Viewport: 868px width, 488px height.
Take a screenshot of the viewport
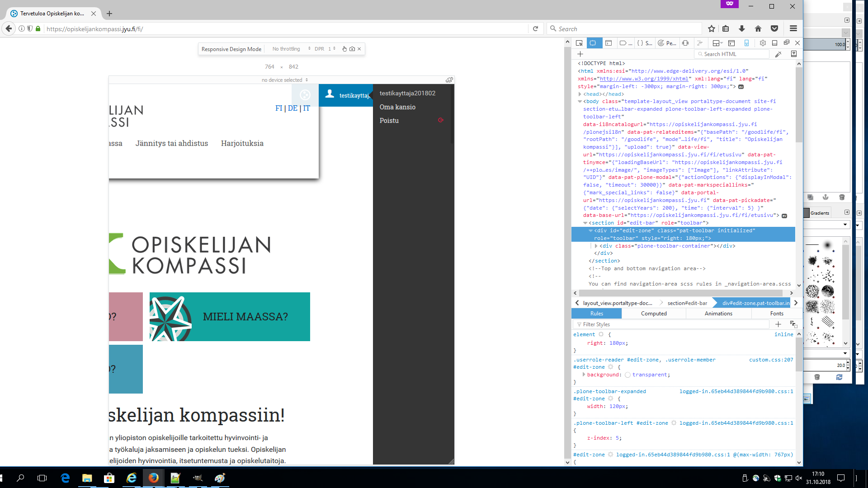(x=352, y=49)
